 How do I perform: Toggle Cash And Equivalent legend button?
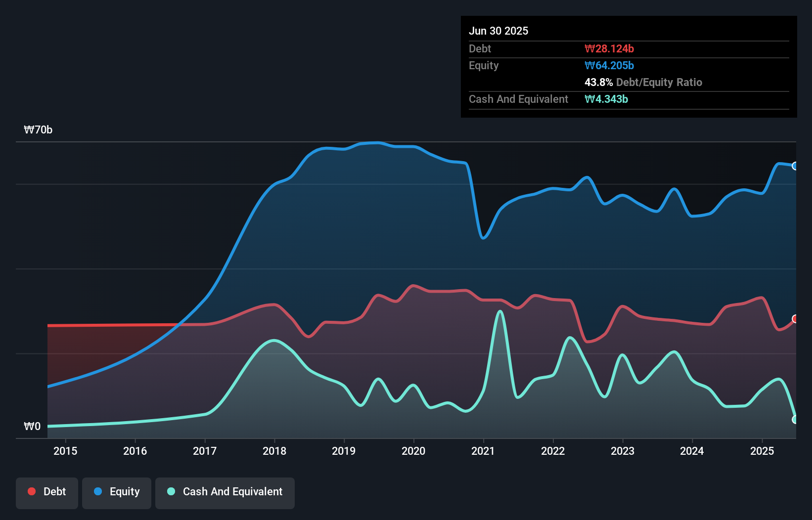pyautogui.click(x=225, y=492)
